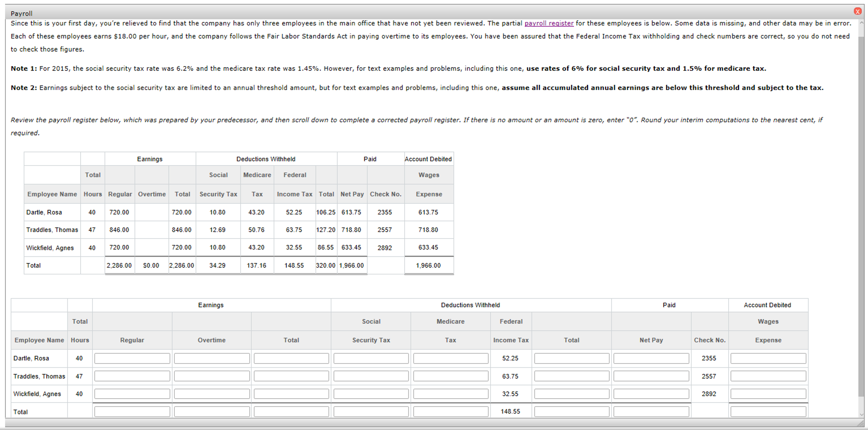This screenshot has width=868, height=430.
Task: Click Total row Net Pay input
Action: (651, 412)
